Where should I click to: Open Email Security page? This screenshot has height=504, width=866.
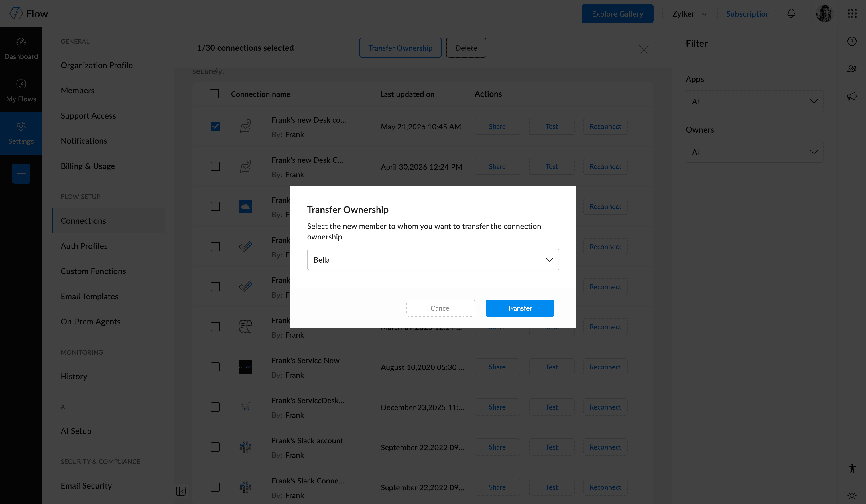(86, 486)
